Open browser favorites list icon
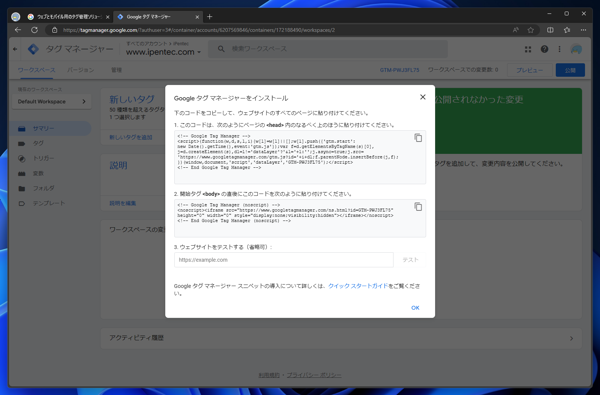Viewport: 600px width, 395px height. (567, 30)
